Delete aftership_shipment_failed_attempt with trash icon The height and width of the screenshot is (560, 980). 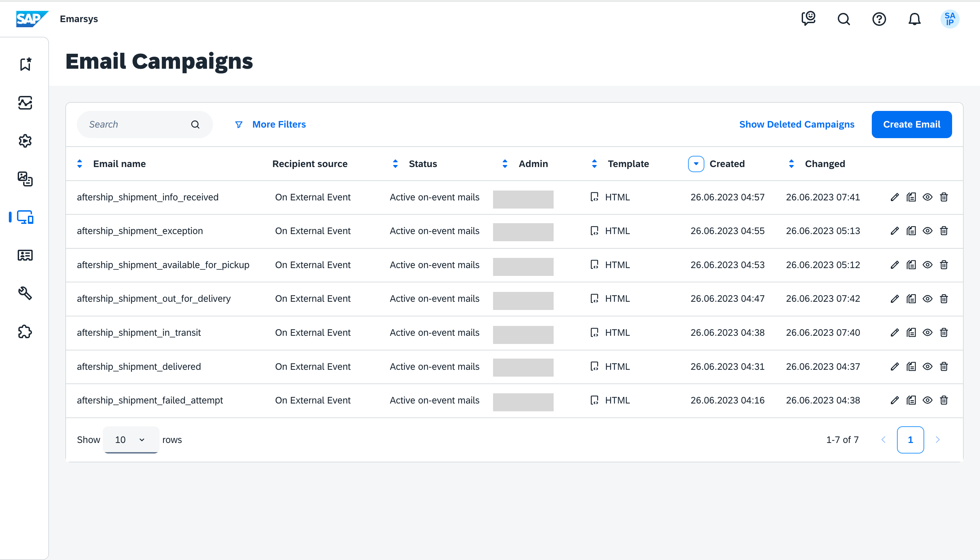[944, 400]
